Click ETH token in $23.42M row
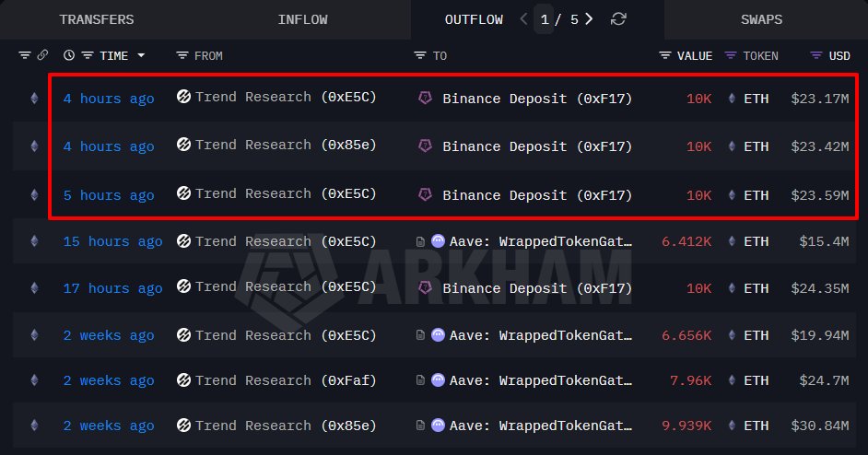 [756, 146]
